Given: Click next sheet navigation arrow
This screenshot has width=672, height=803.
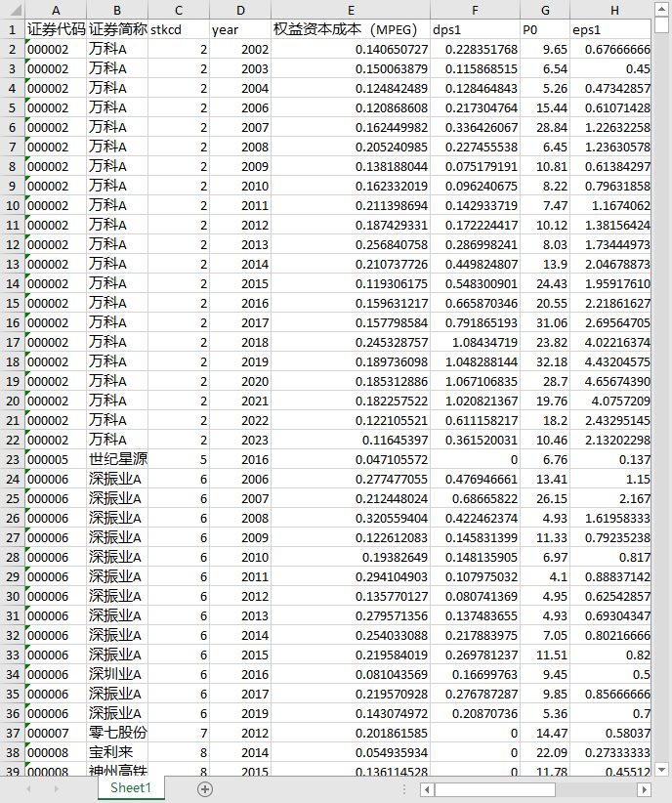Looking at the screenshot, I should point(57,789).
